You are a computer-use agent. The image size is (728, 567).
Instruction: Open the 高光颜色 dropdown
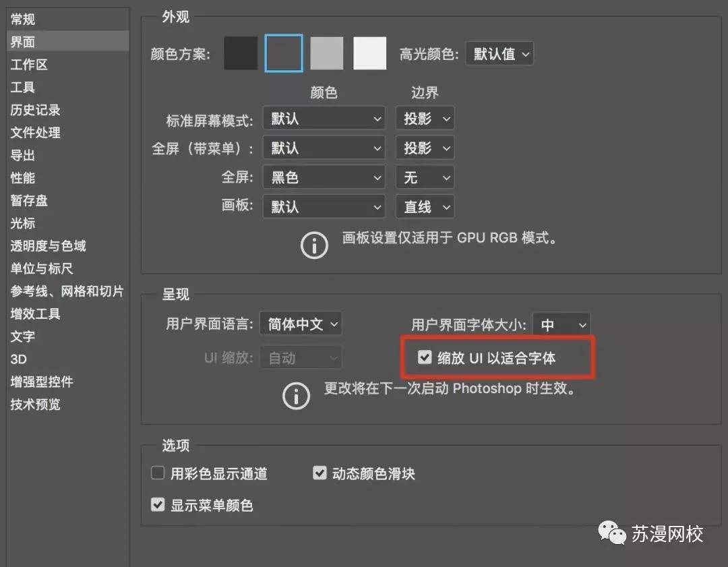coord(499,53)
